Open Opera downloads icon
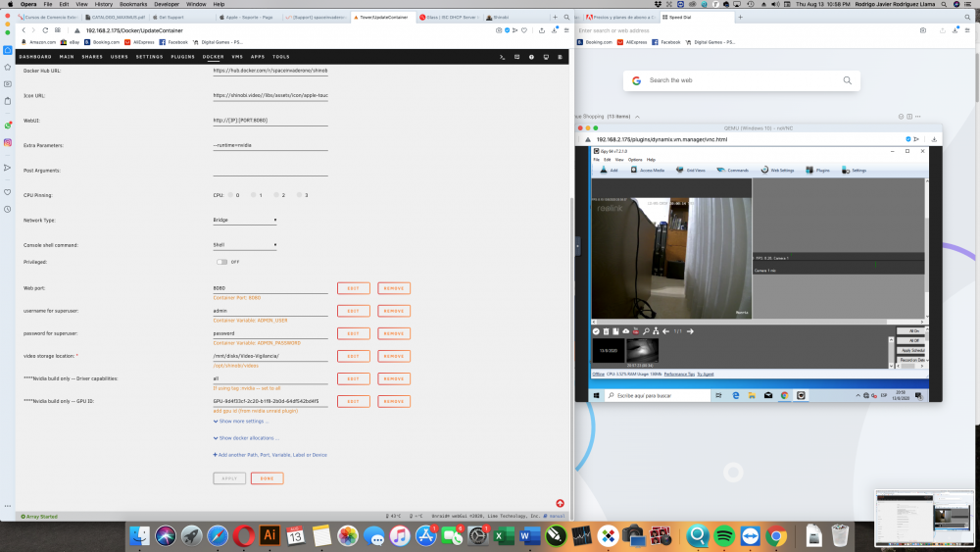This screenshot has width=980, height=552. [554, 30]
